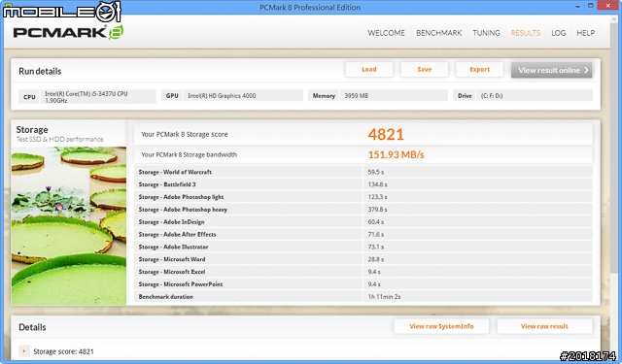Click the 4821 storage score value

point(386,134)
